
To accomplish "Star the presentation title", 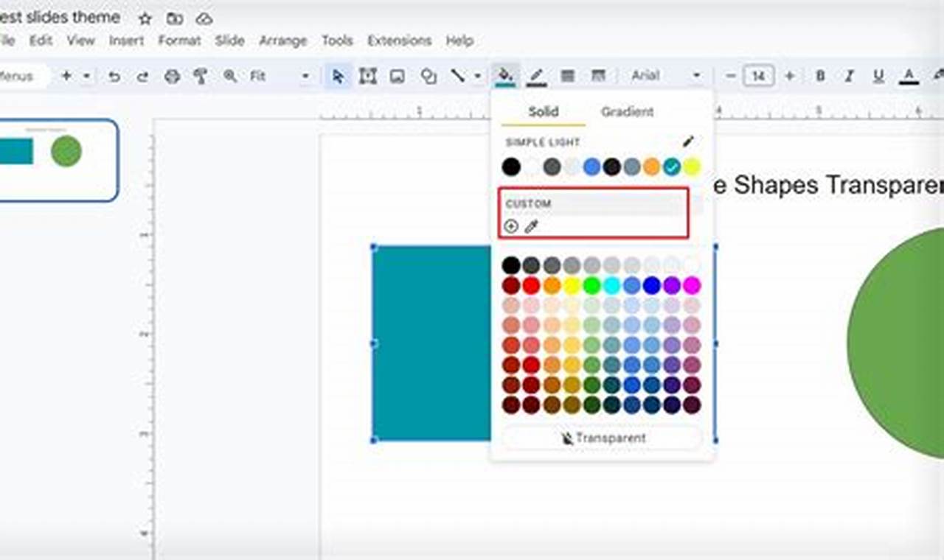I will pos(145,18).
